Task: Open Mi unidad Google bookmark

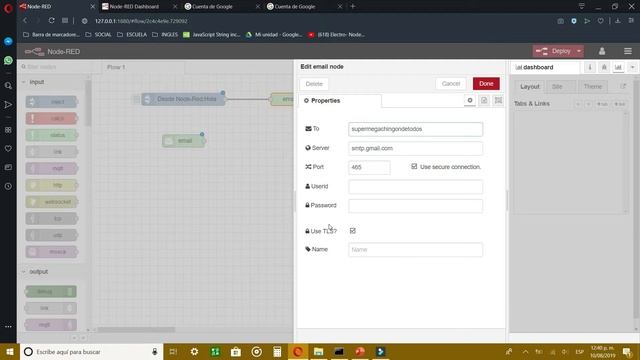Action: point(274,35)
